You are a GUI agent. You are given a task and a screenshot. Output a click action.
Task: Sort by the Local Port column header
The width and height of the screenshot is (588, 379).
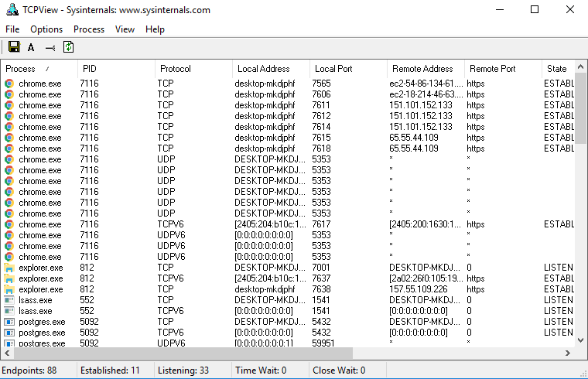click(348, 69)
